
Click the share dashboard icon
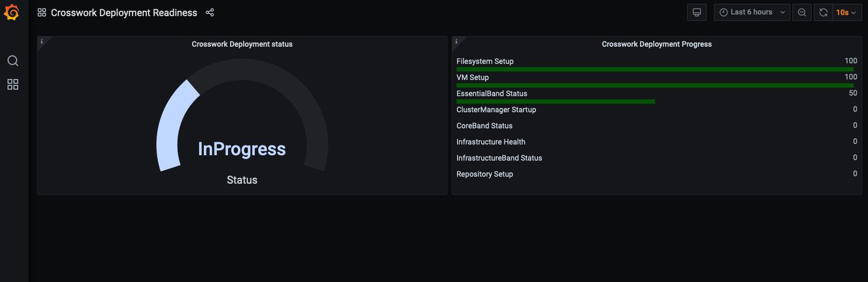(210, 12)
